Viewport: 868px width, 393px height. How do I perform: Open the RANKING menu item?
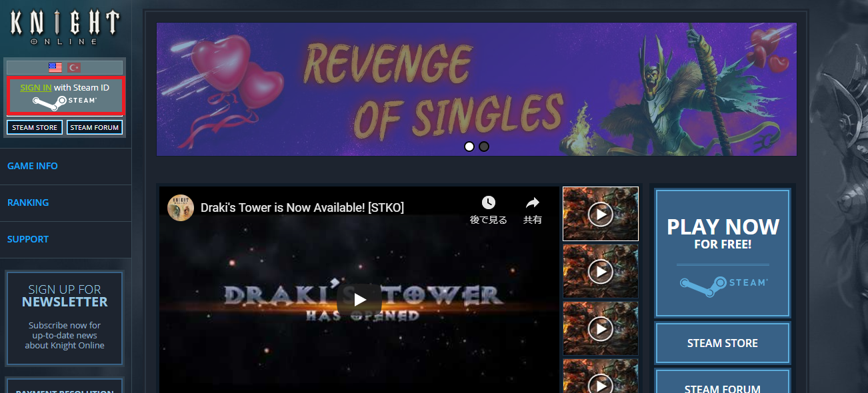point(28,202)
